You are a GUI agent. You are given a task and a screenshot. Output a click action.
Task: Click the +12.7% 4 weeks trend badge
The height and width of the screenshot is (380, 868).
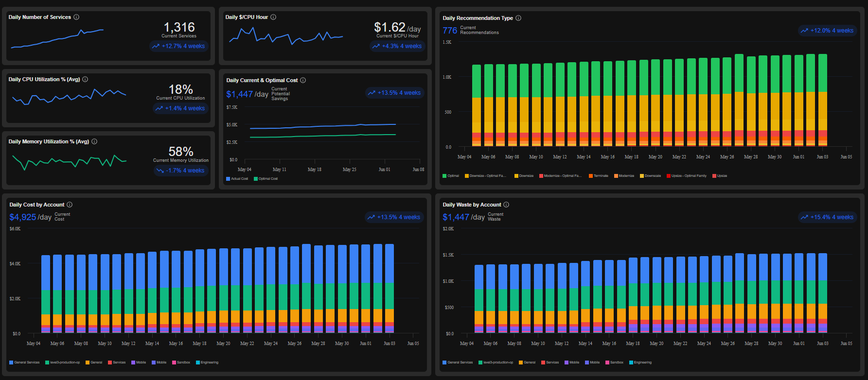tap(178, 46)
